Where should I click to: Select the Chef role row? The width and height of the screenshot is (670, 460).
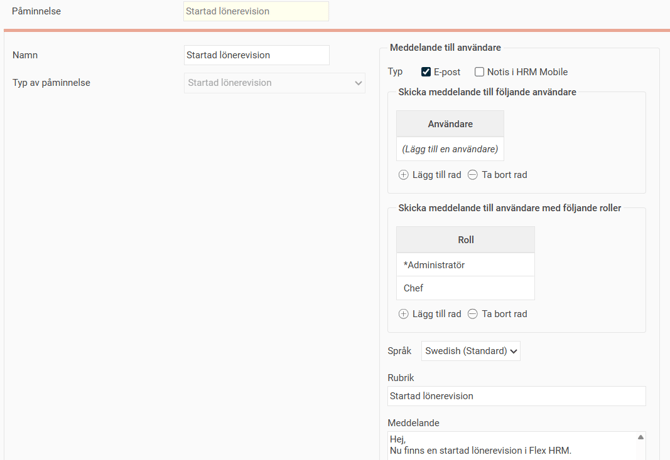point(465,288)
